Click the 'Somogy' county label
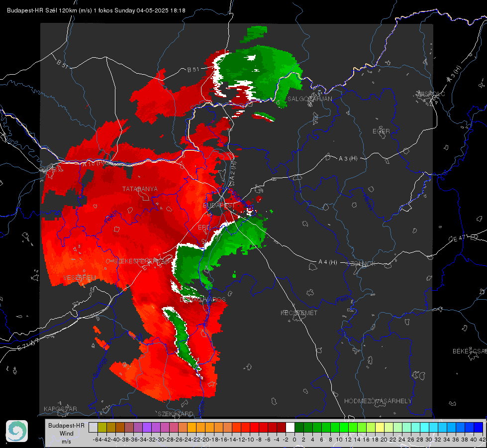487x448 pixels. [x=100, y=367]
